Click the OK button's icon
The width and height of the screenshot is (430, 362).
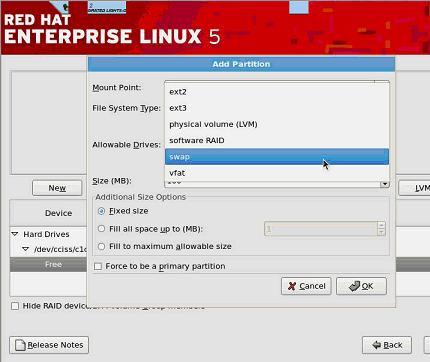pos(355,286)
